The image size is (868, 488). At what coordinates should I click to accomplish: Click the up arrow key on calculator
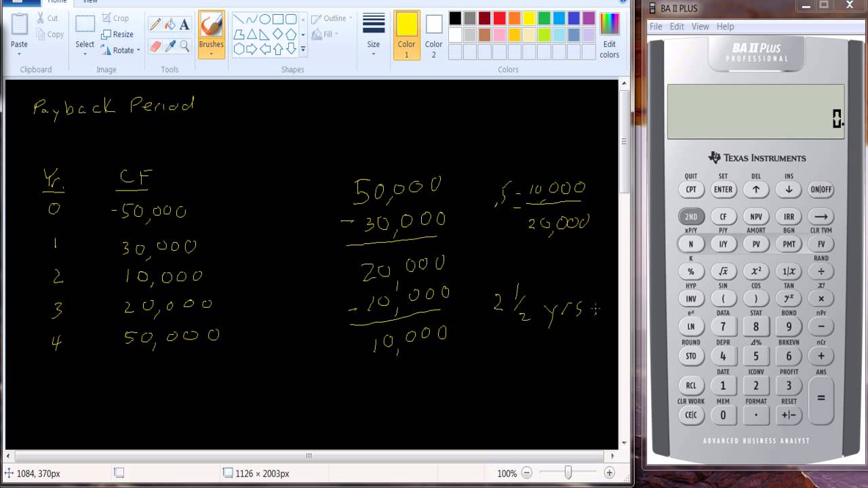point(756,190)
